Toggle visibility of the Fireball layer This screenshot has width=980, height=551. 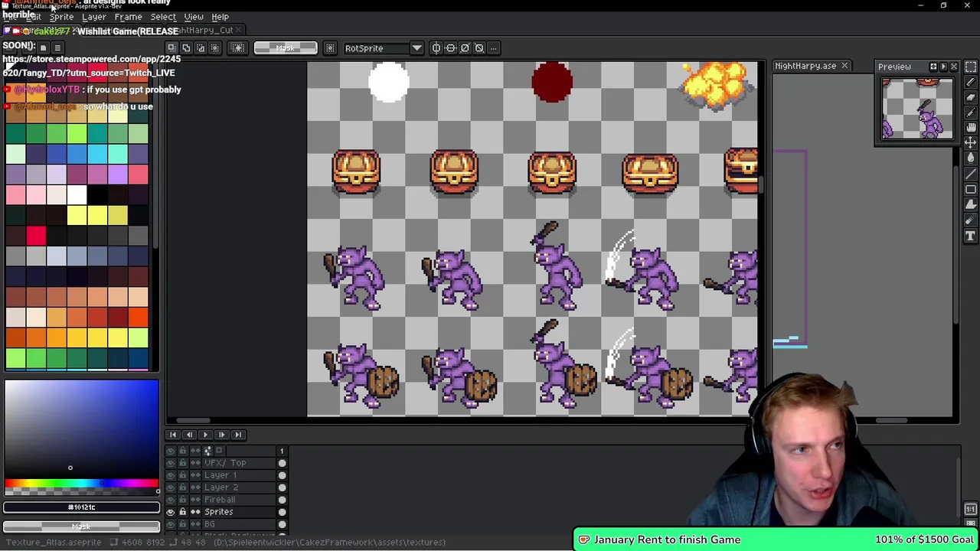coord(171,500)
